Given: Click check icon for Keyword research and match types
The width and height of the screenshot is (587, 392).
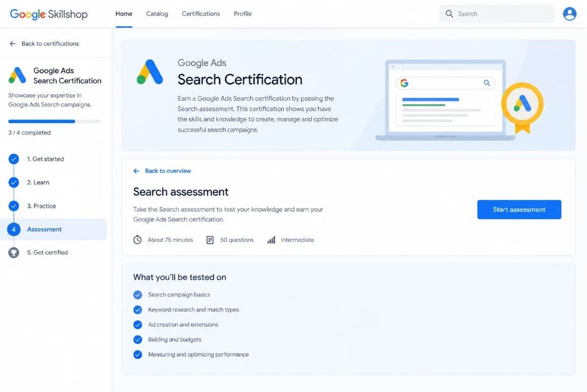Looking at the screenshot, I should (138, 310).
